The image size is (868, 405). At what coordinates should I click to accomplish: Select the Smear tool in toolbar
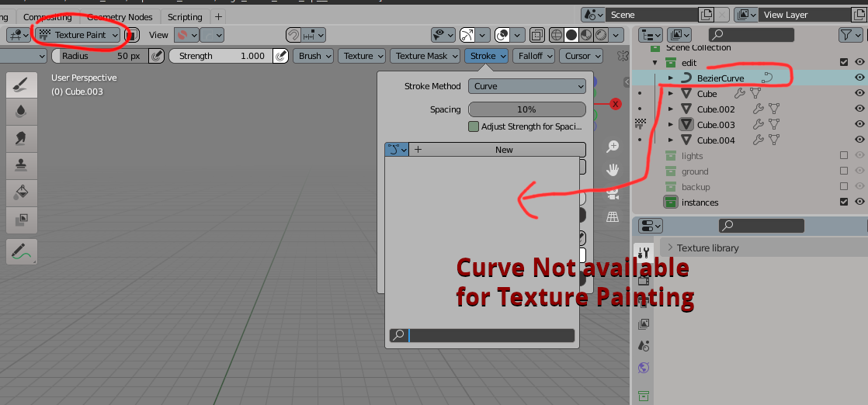coord(22,138)
